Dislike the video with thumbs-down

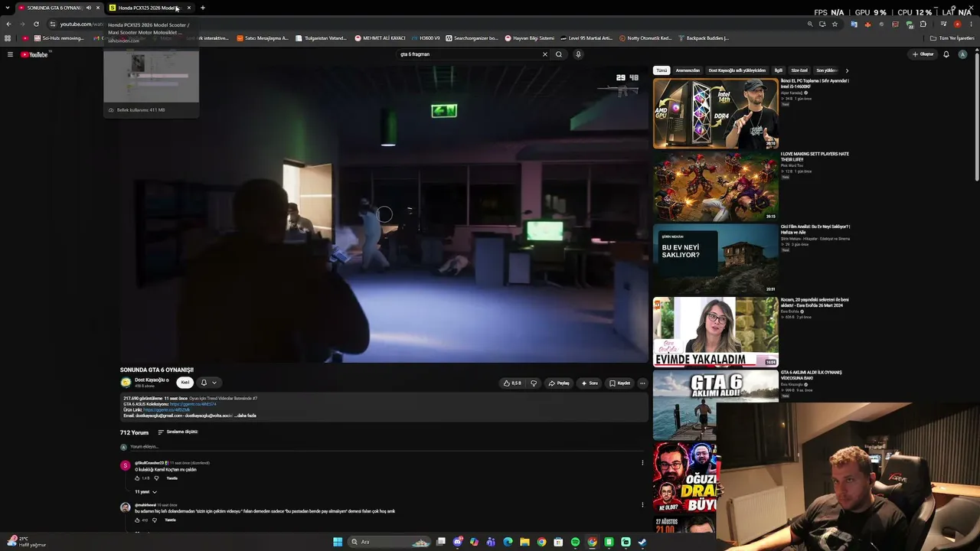coord(534,383)
